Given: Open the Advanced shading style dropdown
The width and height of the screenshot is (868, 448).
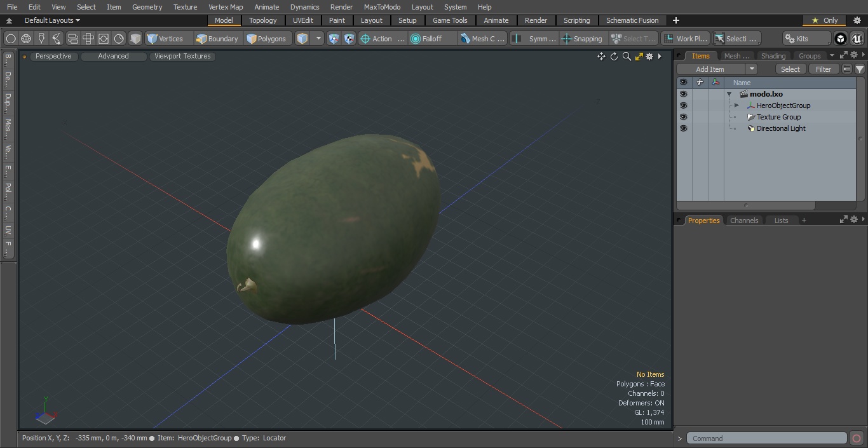Looking at the screenshot, I should 113,57.
